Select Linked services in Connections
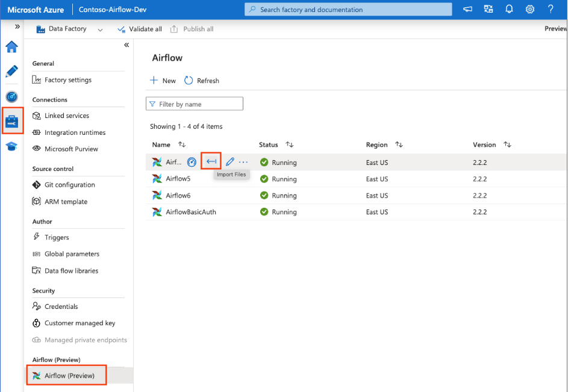The height and width of the screenshot is (392, 568). point(66,116)
